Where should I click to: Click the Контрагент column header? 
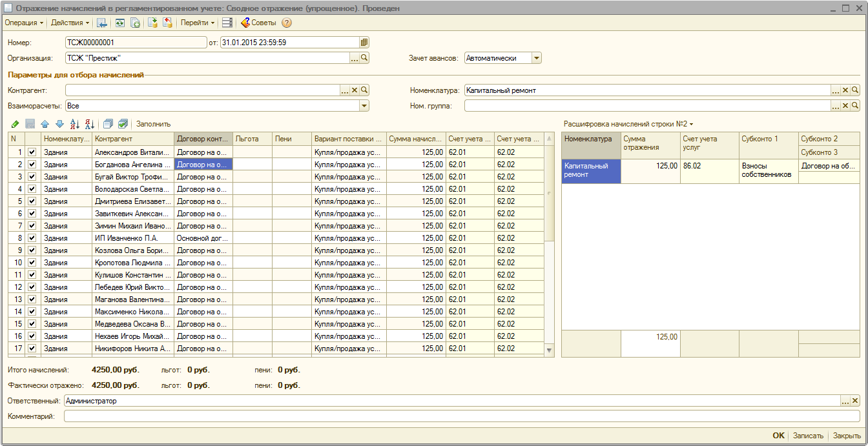[x=133, y=139]
